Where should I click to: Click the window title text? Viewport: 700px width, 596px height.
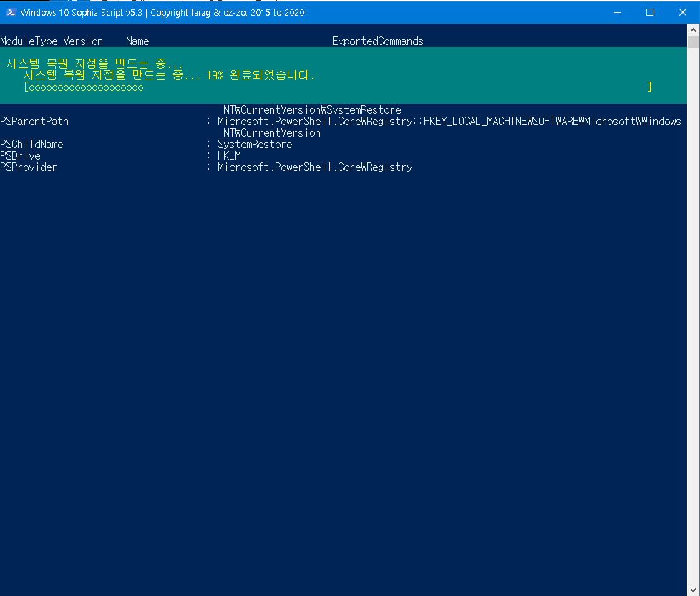[162, 12]
